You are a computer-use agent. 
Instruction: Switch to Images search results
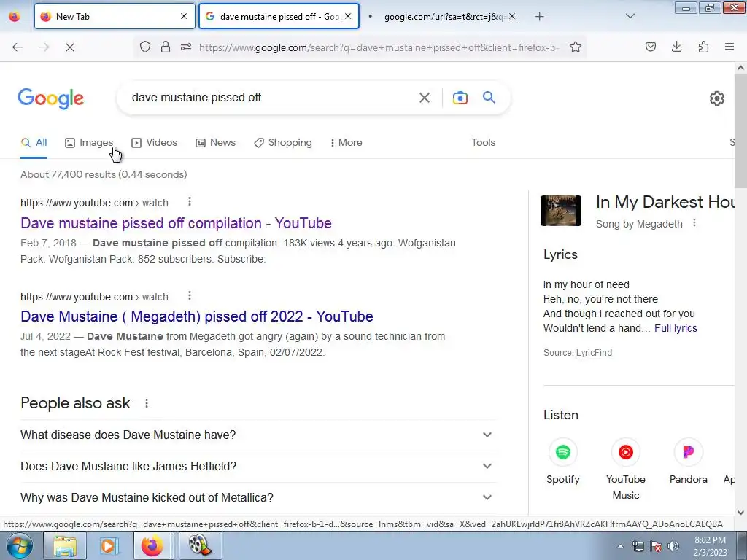click(89, 142)
